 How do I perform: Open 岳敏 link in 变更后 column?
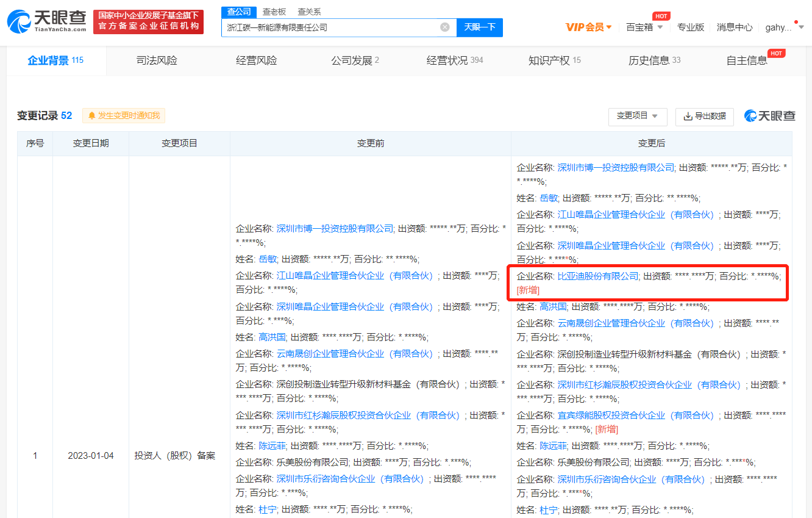click(549, 198)
